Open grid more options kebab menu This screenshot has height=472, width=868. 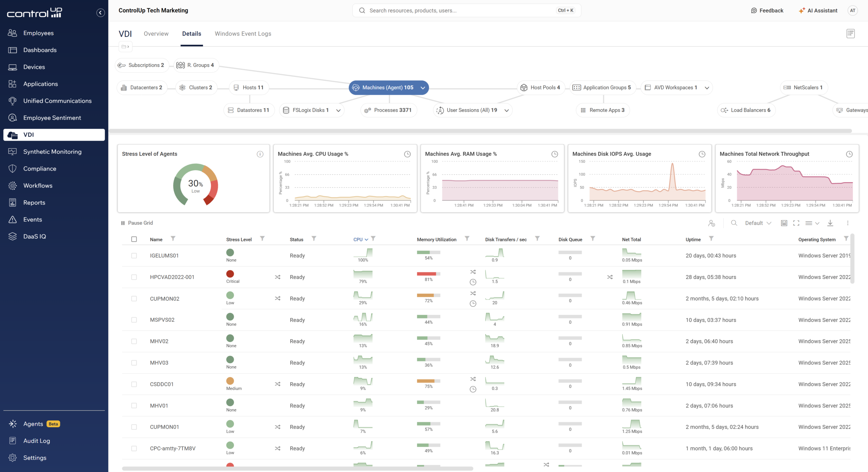(848, 223)
